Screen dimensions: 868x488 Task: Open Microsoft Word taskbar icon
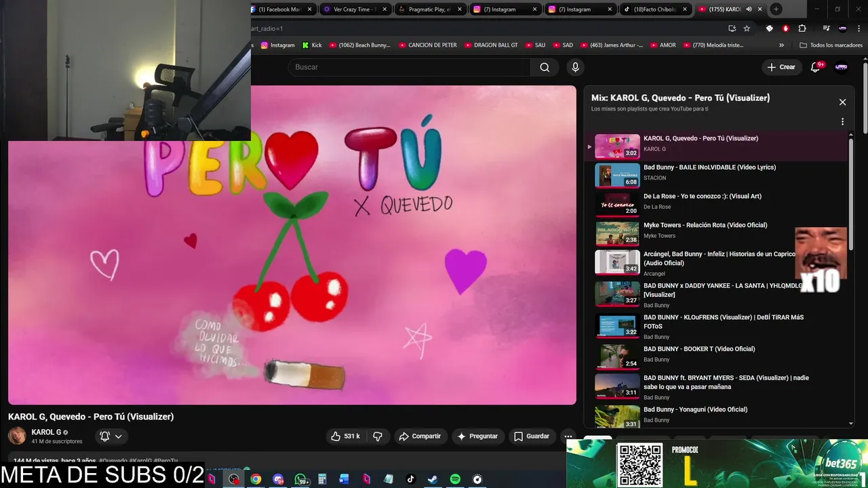coord(344,479)
